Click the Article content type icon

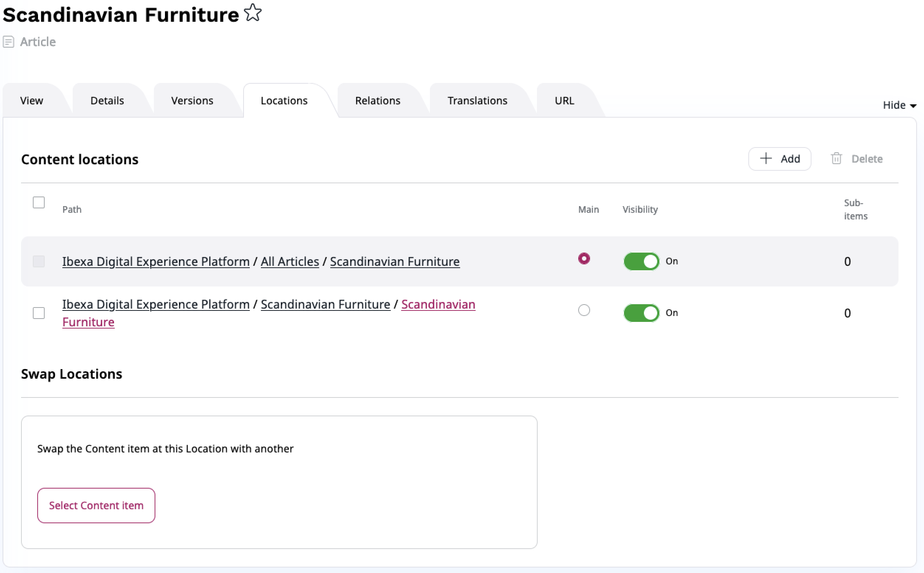point(8,42)
